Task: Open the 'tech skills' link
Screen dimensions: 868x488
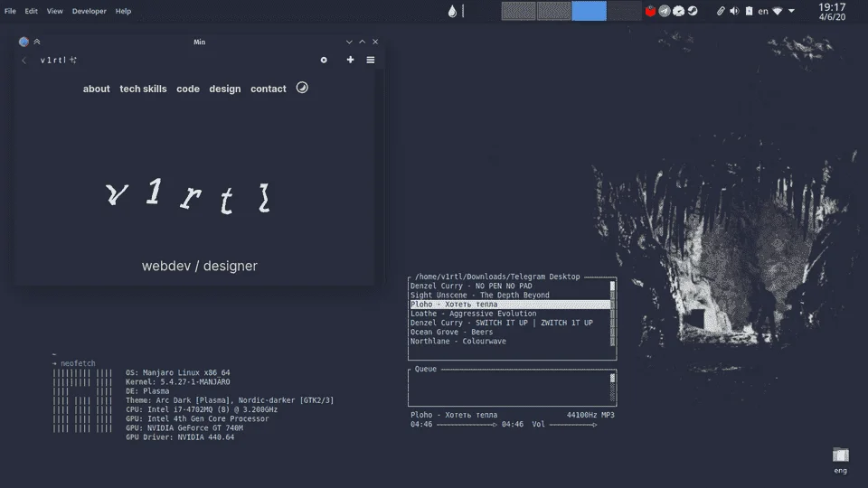Action: [x=144, y=89]
